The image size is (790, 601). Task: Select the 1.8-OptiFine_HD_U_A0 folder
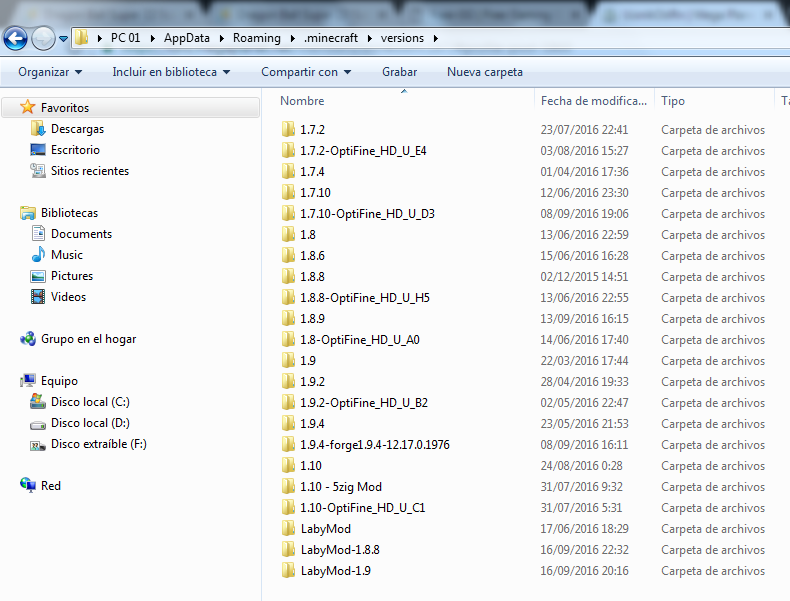click(x=360, y=340)
